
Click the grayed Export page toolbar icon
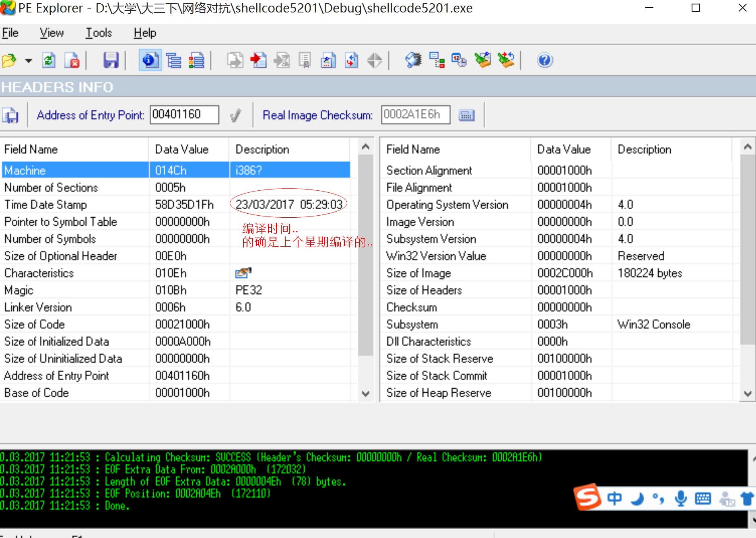235,60
